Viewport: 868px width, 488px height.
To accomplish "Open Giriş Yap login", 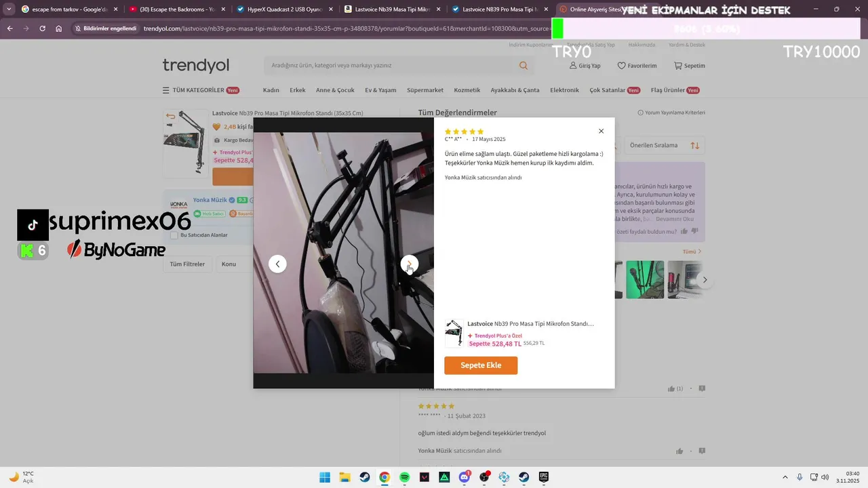I will 585,66.
